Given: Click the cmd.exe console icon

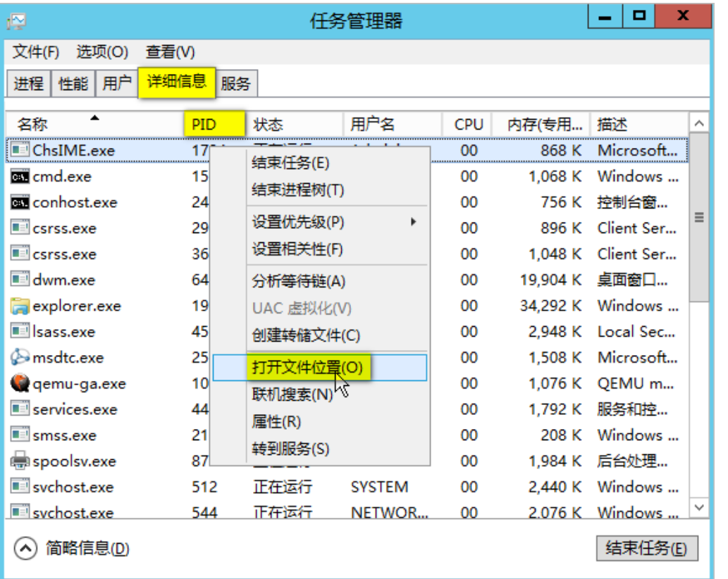Looking at the screenshot, I should (20, 177).
